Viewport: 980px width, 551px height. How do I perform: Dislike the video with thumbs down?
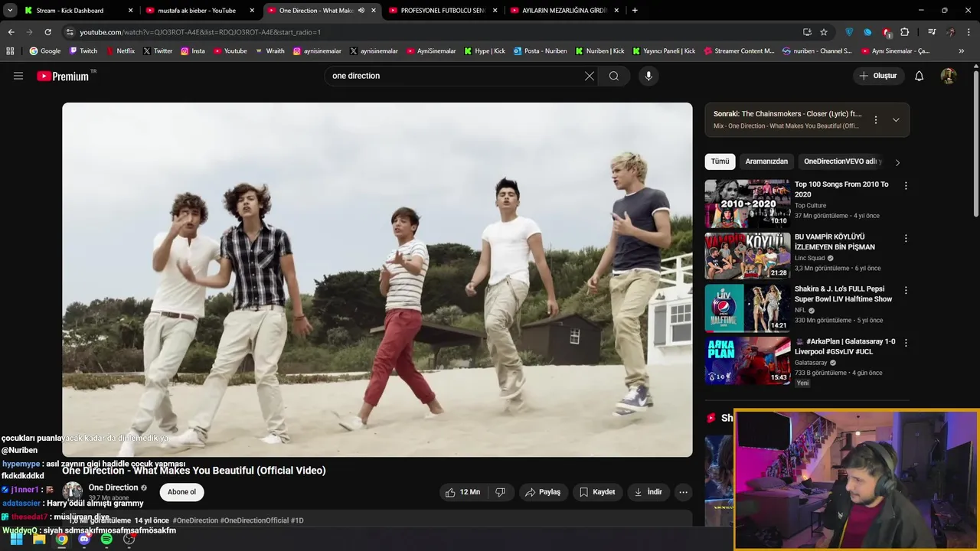pyautogui.click(x=501, y=492)
